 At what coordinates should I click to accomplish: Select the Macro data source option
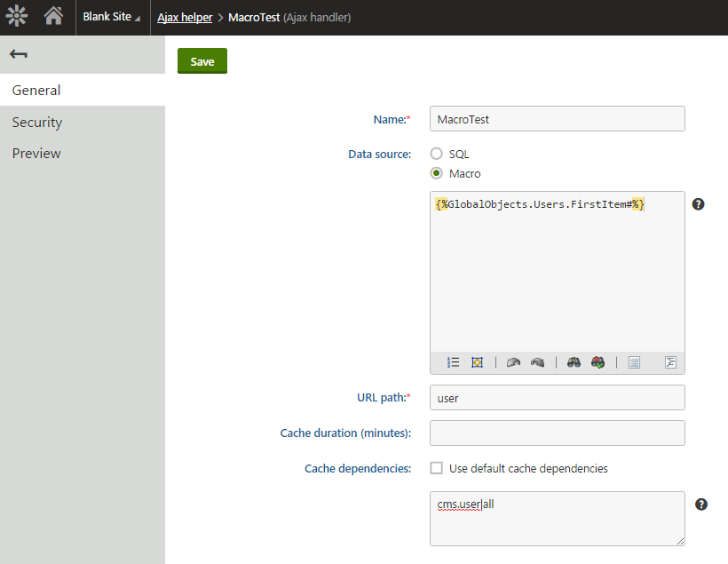click(437, 173)
